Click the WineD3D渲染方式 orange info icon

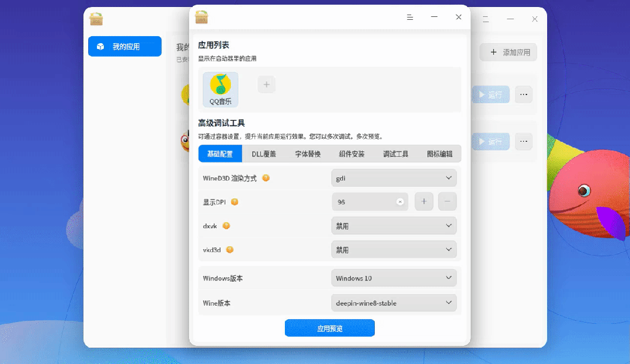coord(266,178)
